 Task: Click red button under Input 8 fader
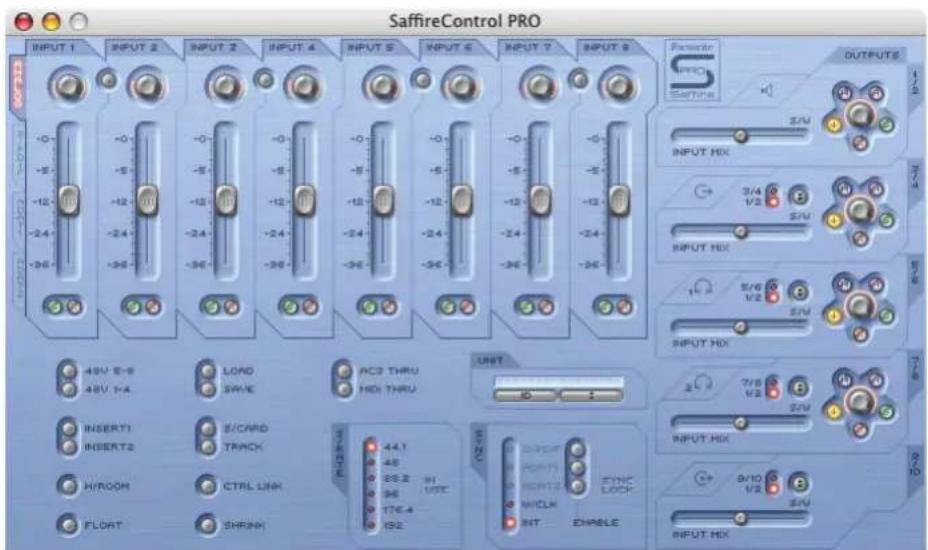tap(624, 307)
